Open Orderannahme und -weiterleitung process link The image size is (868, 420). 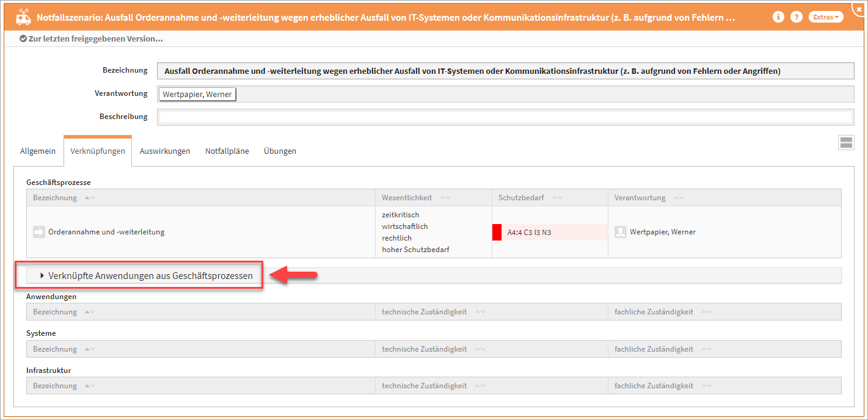[106, 232]
